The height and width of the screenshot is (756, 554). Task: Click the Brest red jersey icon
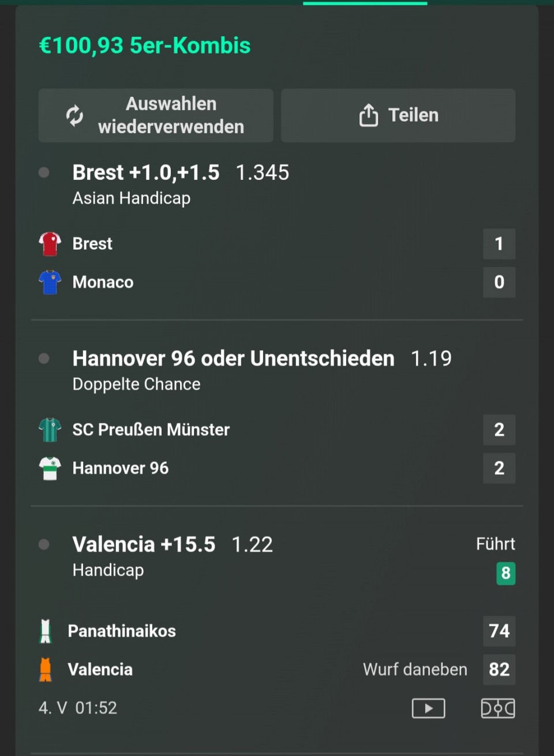[x=50, y=244]
